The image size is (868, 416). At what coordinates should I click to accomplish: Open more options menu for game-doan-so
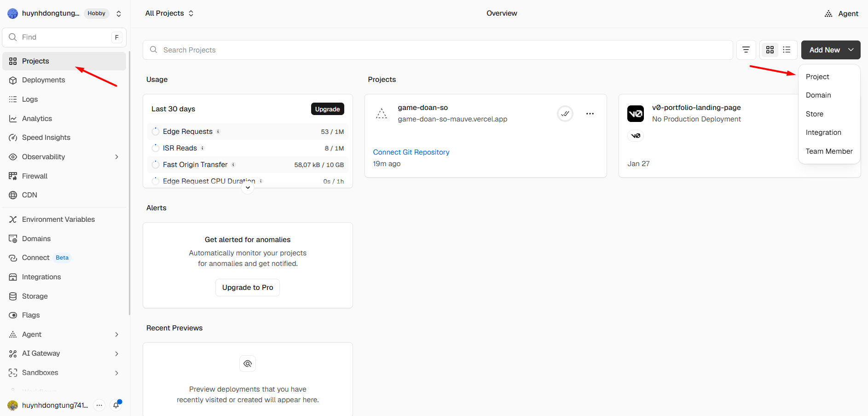coord(590,114)
